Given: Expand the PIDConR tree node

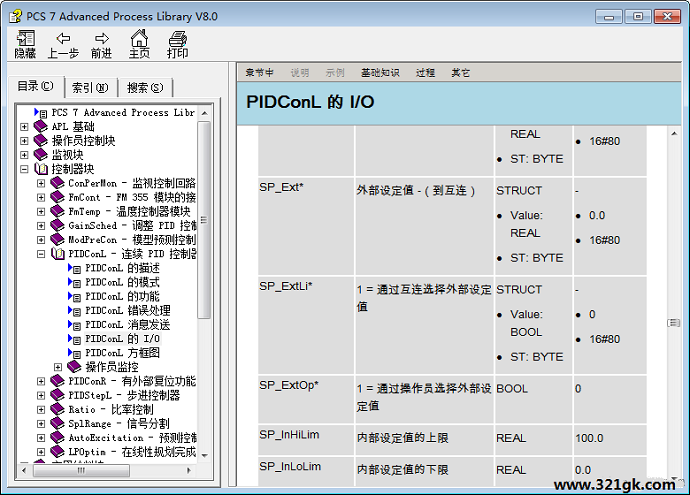Looking at the screenshot, I should (x=41, y=381).
